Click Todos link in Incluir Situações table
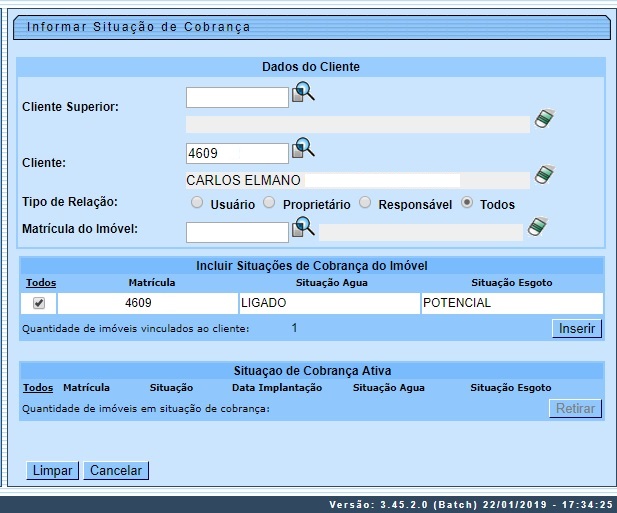Image resolution: width=617 pixels, height=513 pixels. (40, 283)
